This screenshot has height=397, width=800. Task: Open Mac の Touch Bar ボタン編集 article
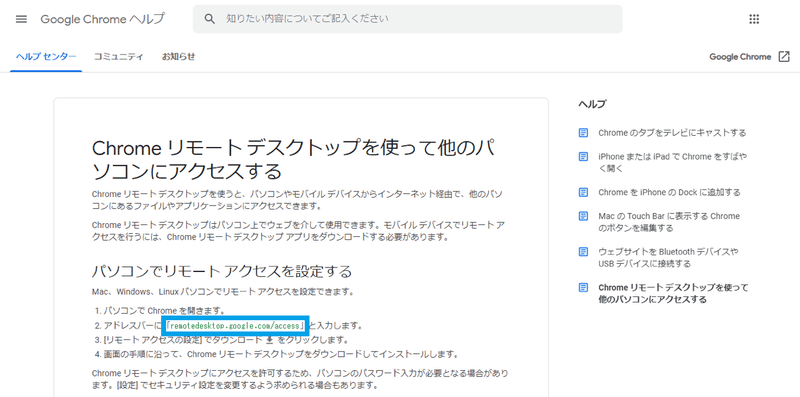pyautogui.click(x=669, y=222)
